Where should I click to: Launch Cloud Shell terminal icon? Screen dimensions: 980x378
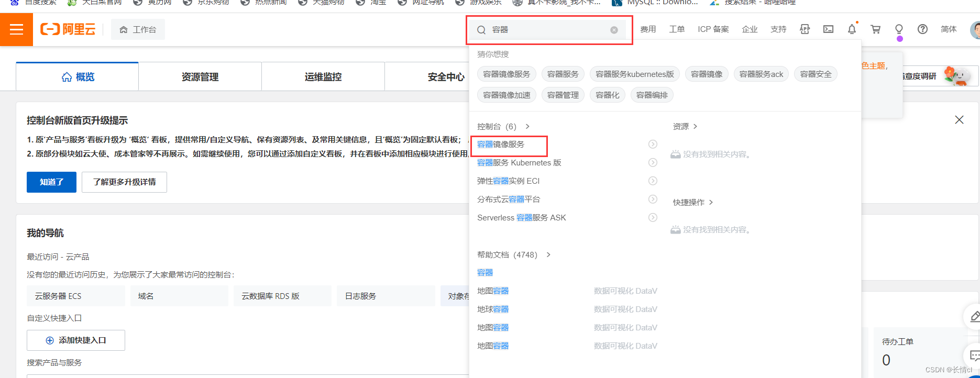pos(828,29)
